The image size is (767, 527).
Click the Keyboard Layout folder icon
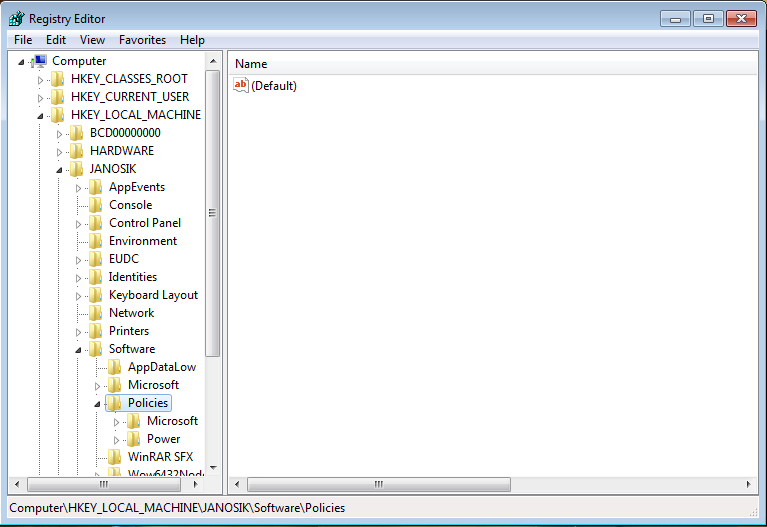96,295
